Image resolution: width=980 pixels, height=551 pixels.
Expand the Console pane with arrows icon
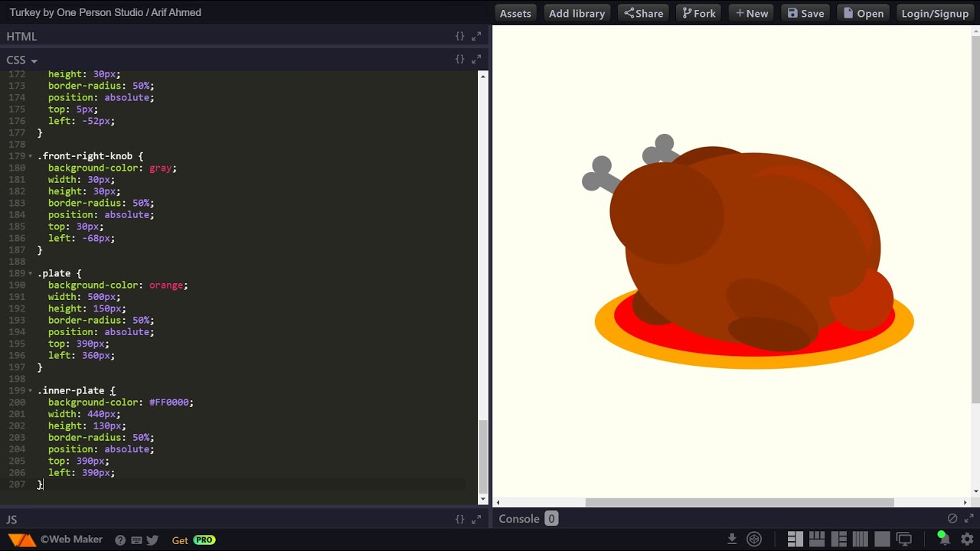tap(969, 518)
